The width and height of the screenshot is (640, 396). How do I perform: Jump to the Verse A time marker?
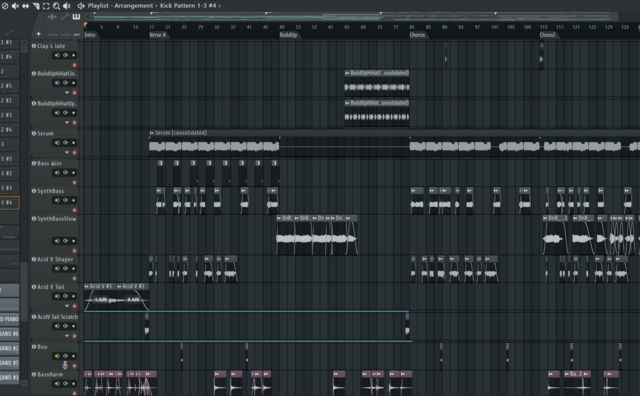[158, 35]
